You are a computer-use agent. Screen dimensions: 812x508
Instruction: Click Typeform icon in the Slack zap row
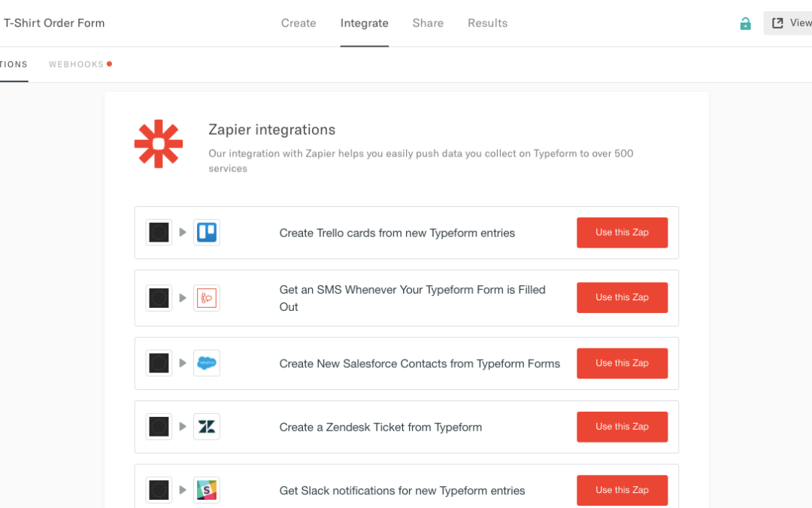tap(159, 490)
